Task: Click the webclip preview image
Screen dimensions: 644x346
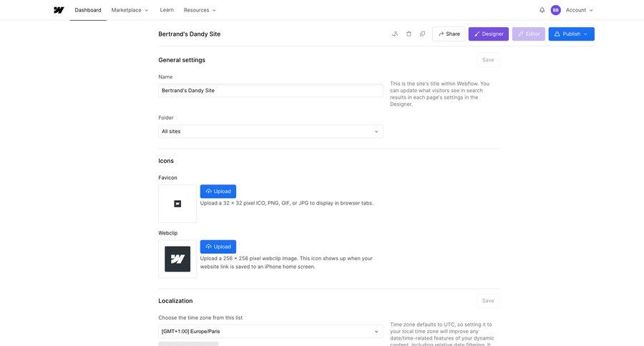Action: [x=177, y=259]
